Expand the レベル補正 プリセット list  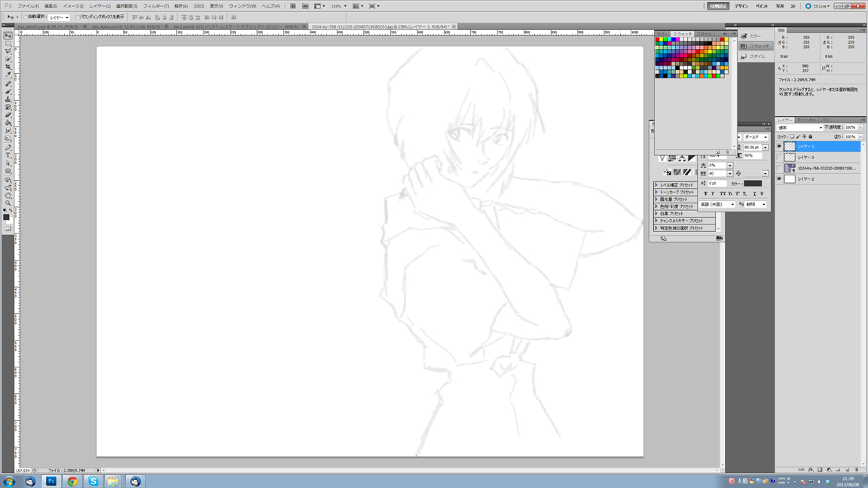[656, 185]
